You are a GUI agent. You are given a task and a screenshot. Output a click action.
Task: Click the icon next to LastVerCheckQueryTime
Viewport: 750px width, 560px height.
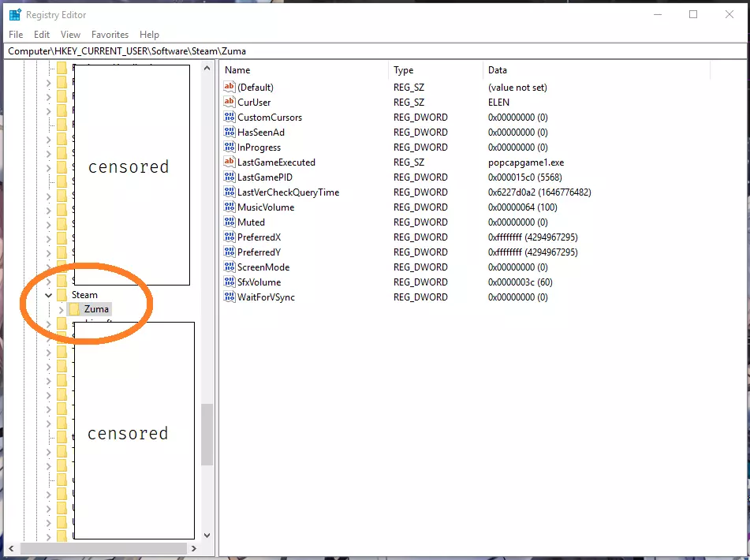coord(229,192)
